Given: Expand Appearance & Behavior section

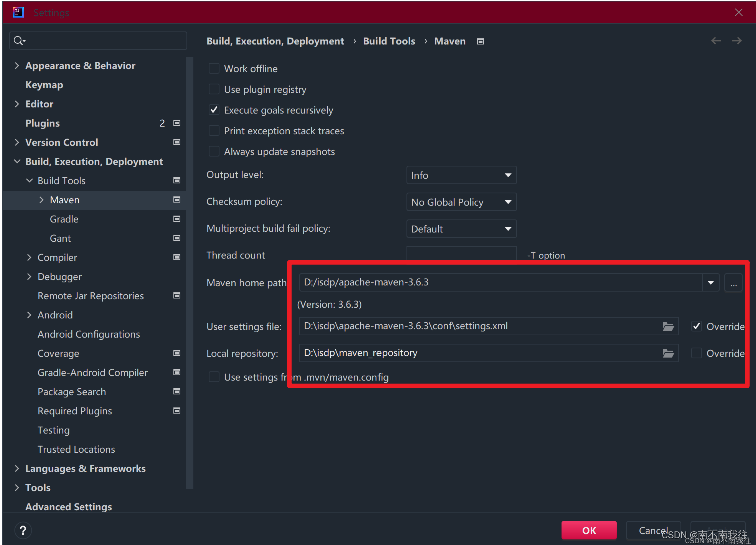Looking at the screenshot, I should click(17, 66).
